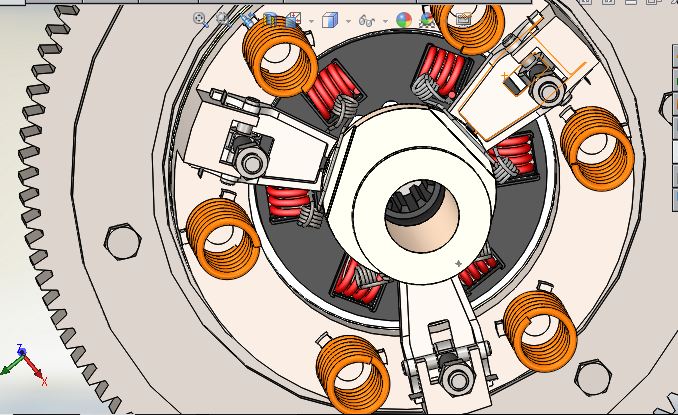Click the red X axis of the triad
Image resolution: width=678 pixels, height=415 pixels.
click(34, 368)
